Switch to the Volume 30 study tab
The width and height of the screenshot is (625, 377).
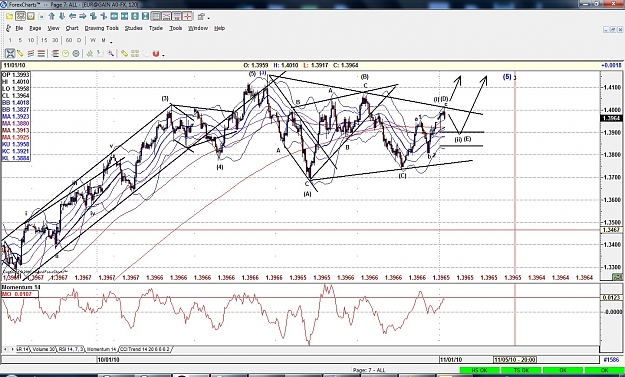pyautogui.click(x=43, y=350)
